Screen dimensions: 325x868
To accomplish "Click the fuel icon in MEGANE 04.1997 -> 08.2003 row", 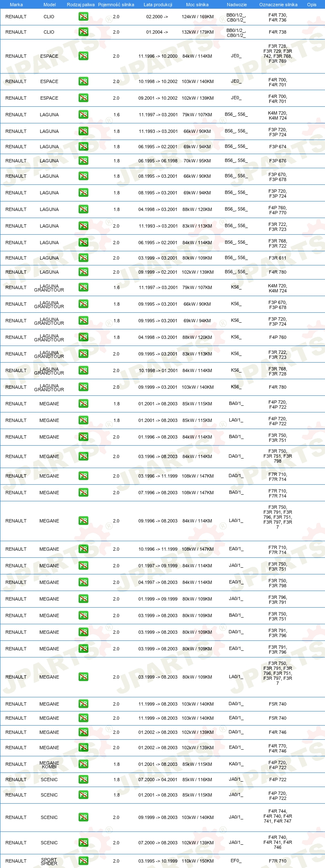I will (x=83, y=582).
